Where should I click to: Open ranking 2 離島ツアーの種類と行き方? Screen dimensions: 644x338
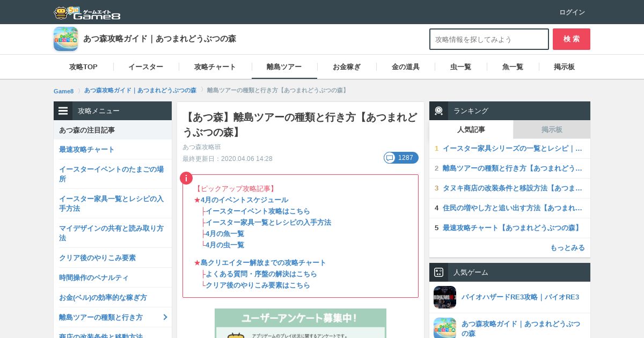click(513, 168)
